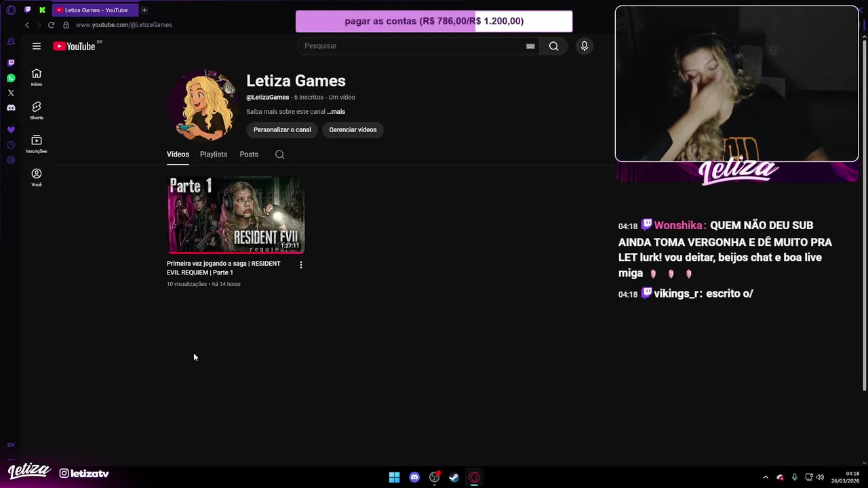This screenshot has width=868, height=488.
Task: Click the GX label at sidebar bottom
Action: coord(11,445)
